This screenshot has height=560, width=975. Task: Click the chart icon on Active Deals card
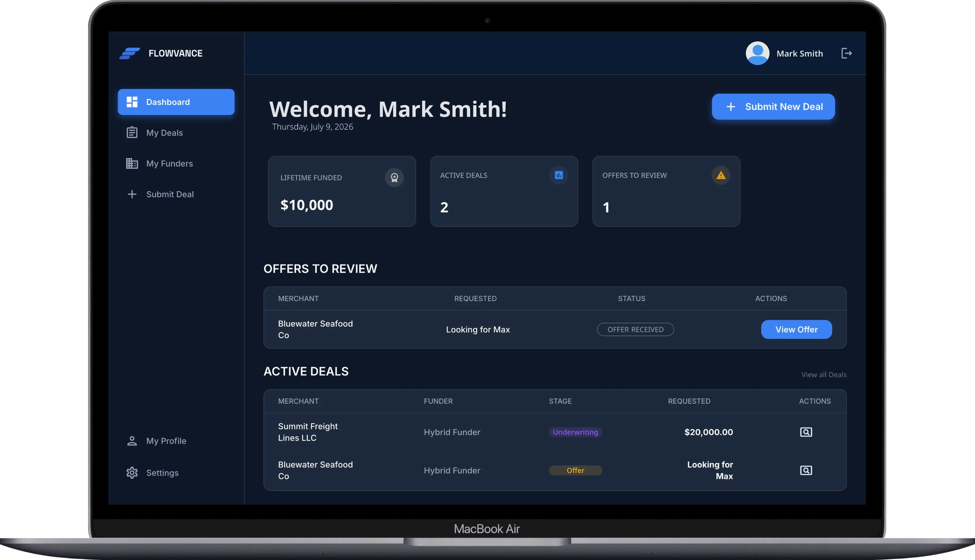point(559,175)
